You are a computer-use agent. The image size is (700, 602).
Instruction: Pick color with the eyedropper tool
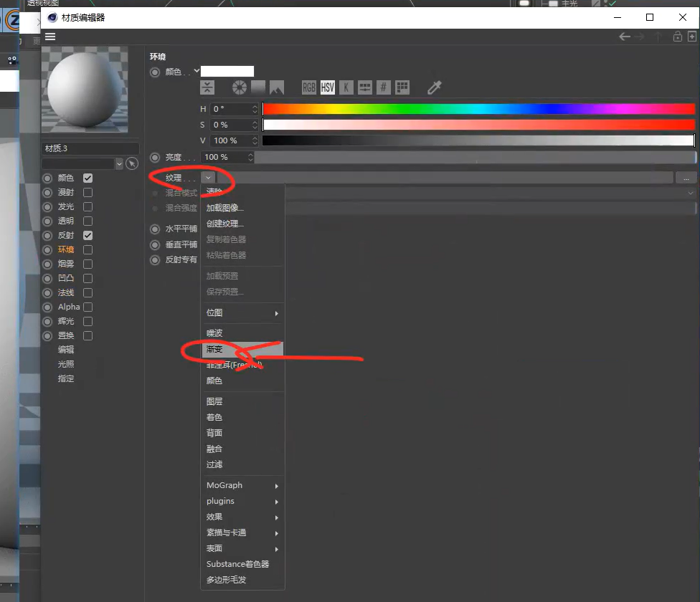[x=435, y=87]
